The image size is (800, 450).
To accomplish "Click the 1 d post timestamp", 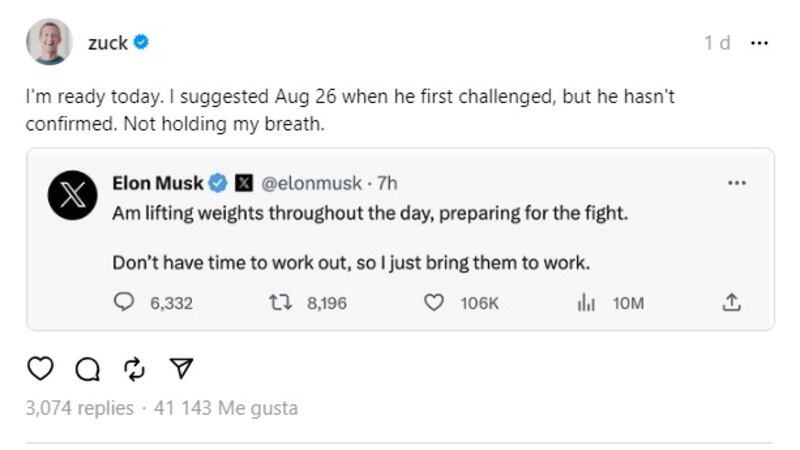I will coord(716,43).
